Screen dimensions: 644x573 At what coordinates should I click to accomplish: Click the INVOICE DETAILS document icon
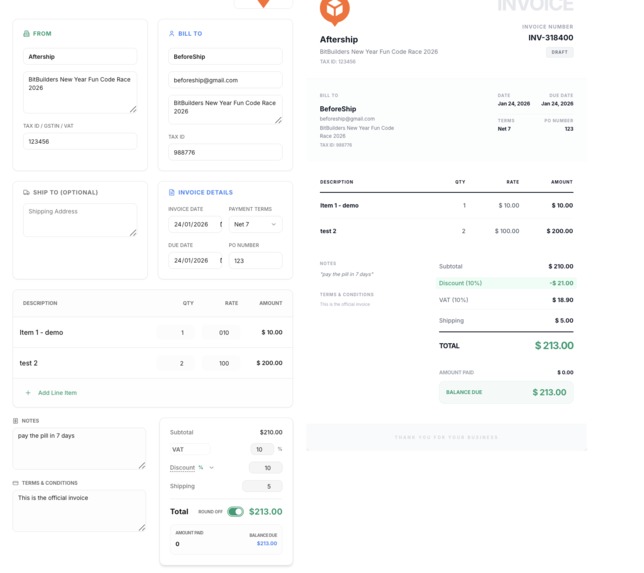point(172,192)
